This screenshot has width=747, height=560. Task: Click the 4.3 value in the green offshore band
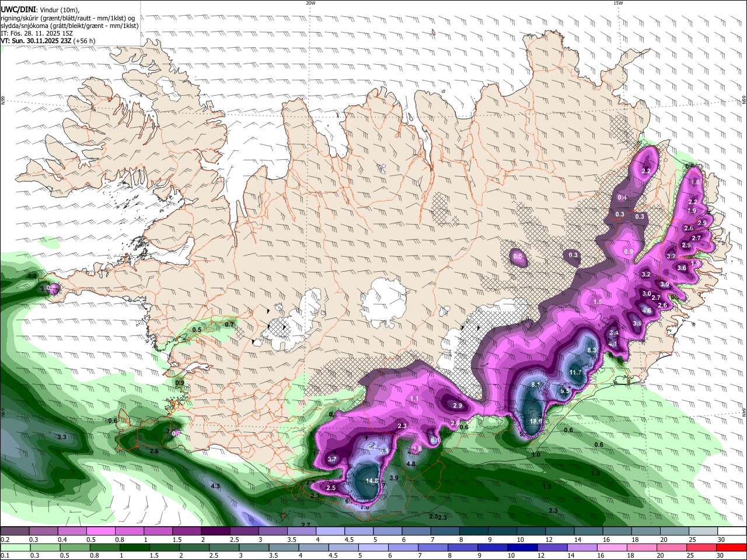(215, 486)
